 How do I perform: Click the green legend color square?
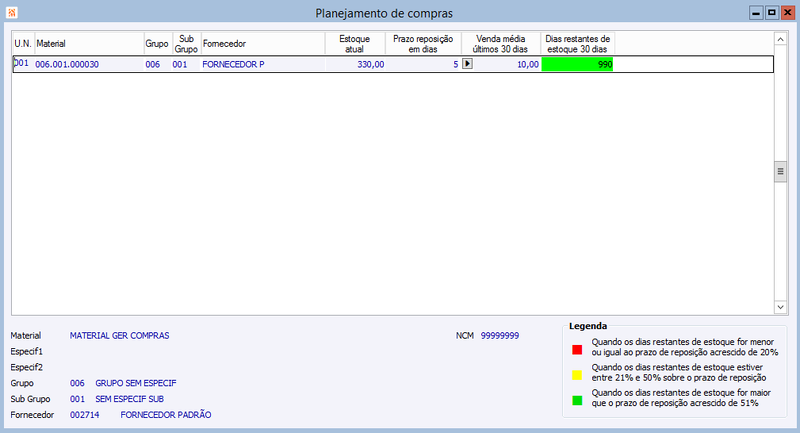click(577, 401)
